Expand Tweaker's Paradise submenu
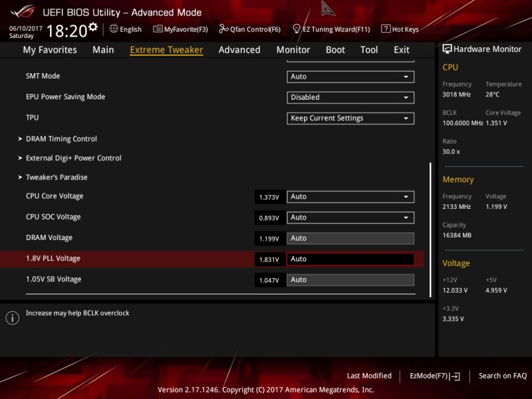532x399 pixels. point(57,177)
